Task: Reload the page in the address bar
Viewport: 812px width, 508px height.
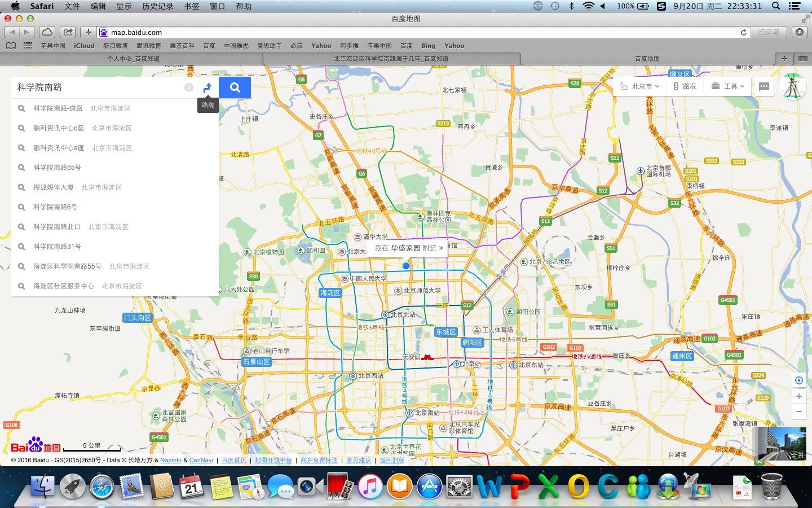Action: tap(743, 32)
